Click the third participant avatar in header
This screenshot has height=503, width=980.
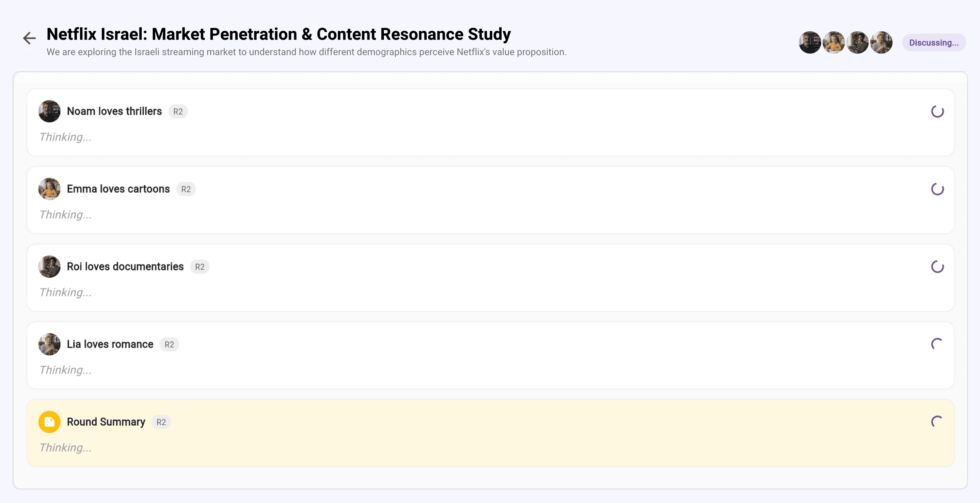point(858,43)
